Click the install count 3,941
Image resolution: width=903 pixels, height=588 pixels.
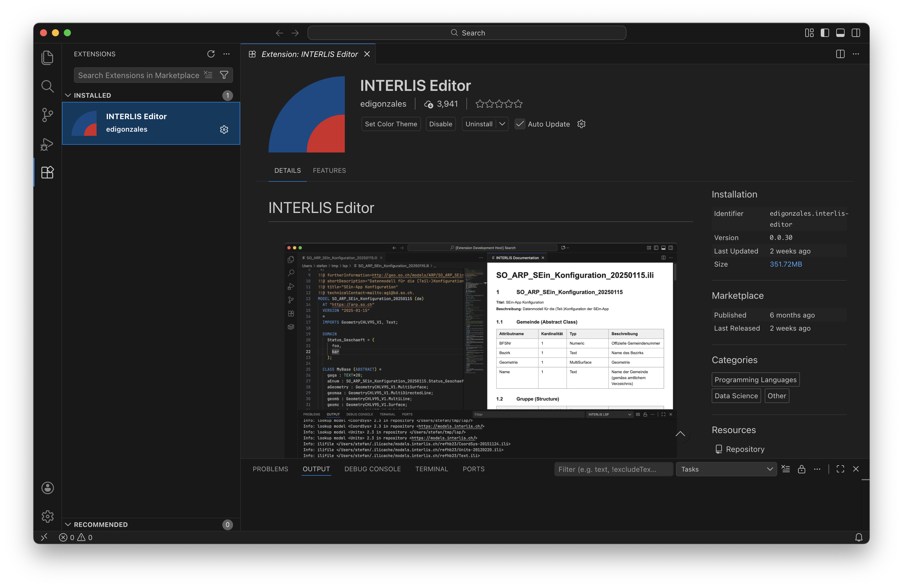(x=441, y=104)
